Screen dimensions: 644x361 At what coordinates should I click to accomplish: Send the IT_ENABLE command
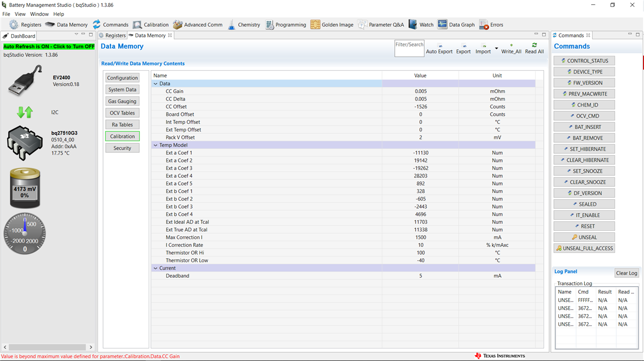(584, 215)
